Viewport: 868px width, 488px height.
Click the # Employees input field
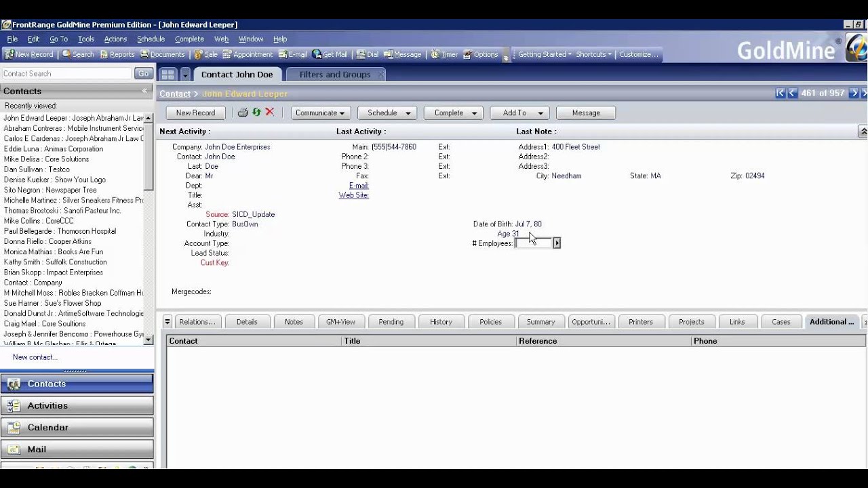[x=534, y=243]
